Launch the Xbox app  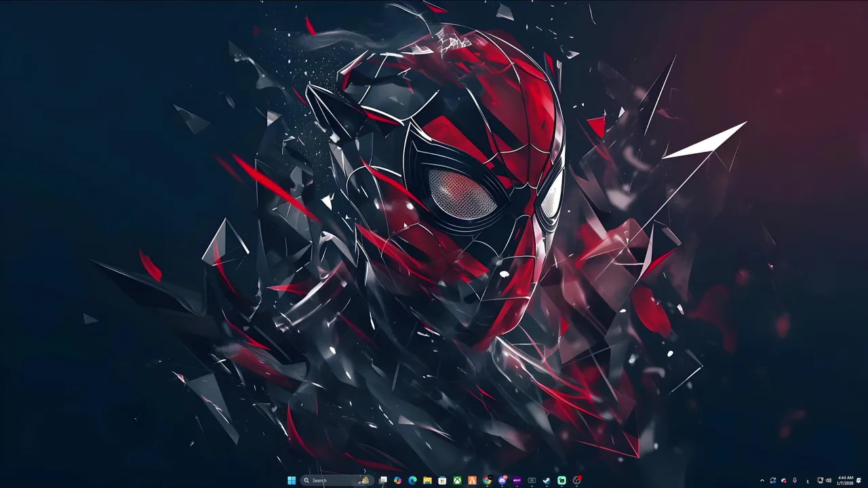(457, 481)
